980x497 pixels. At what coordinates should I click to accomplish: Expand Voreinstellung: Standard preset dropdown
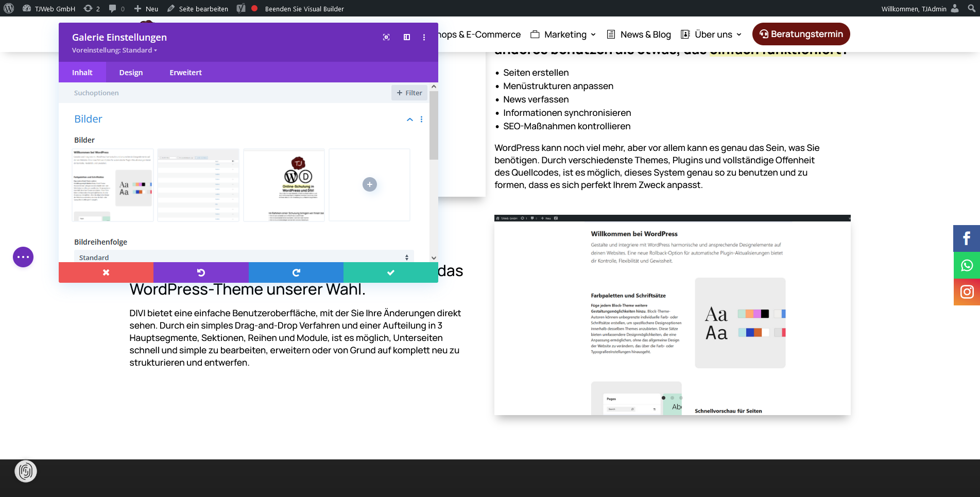click(114, 50)
